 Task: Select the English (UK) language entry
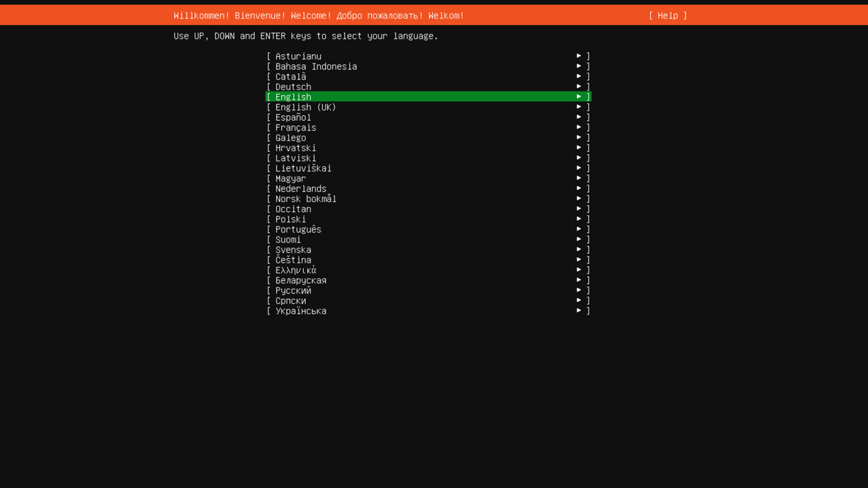point(305,107)
